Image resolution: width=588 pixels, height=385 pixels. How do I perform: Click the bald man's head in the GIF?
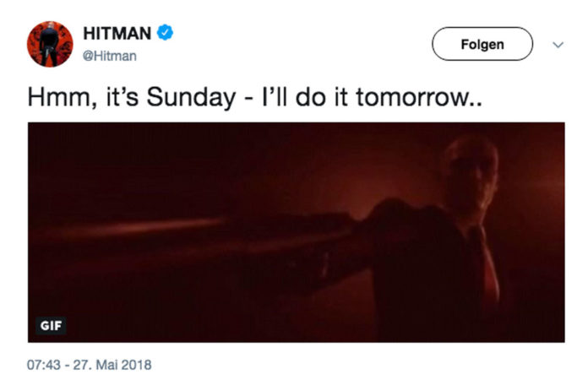[471, 169]
